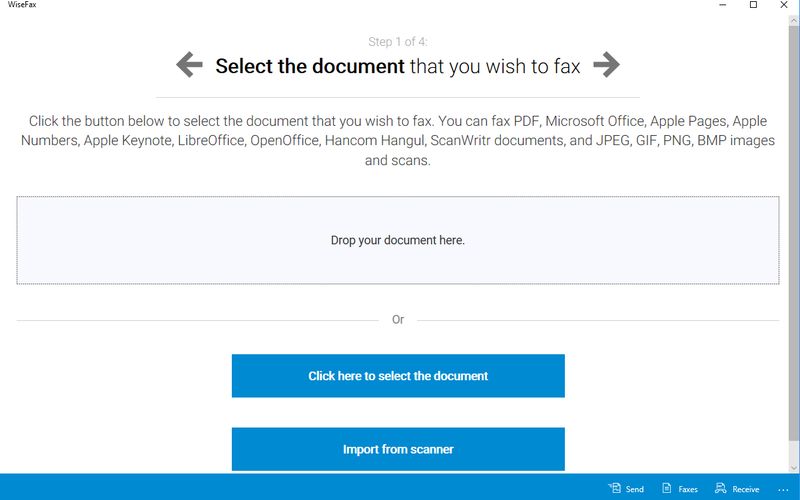The width and height of the screenshot is (800, 500).
Task: Click the 'Step 1 of 4' indicator text
Action: tap(398, 42)
